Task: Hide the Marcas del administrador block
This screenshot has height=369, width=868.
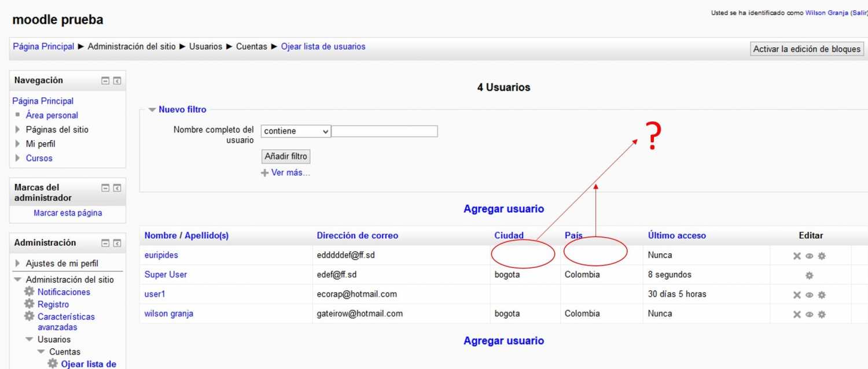Action: (105, 188)
